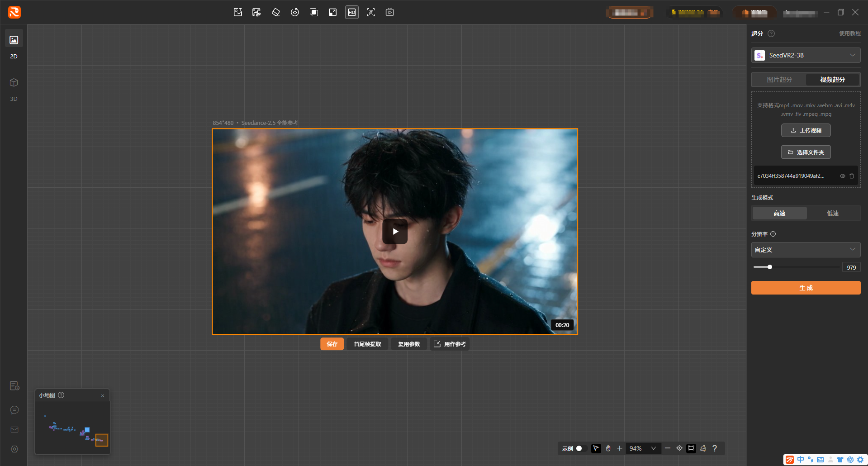The image size is (868, 466).
Task: Open settings from bottom of sidebar
Action: 14,449
